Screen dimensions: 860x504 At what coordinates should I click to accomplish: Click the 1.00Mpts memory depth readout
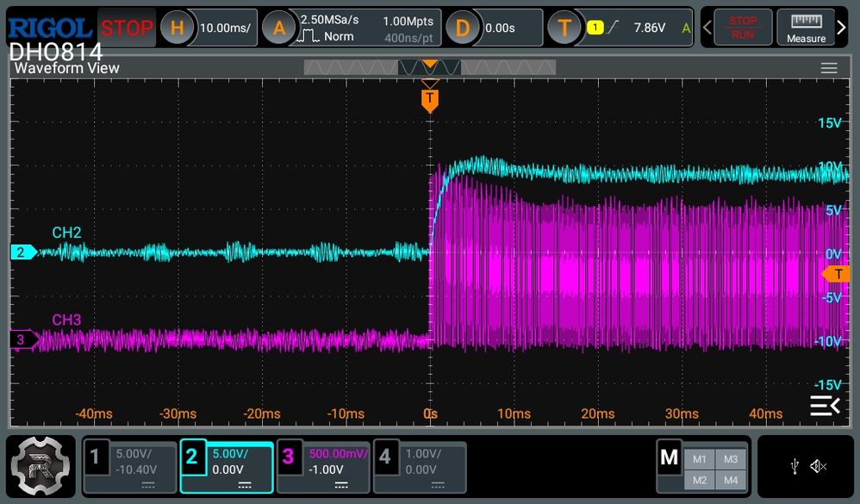(x=408, y=21)
